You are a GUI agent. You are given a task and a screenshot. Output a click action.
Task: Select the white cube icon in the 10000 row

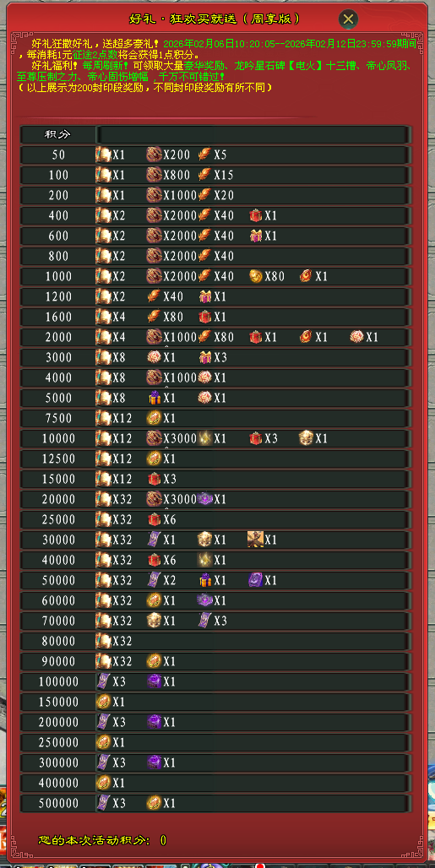pyautogui.click(x=306, y=438)
